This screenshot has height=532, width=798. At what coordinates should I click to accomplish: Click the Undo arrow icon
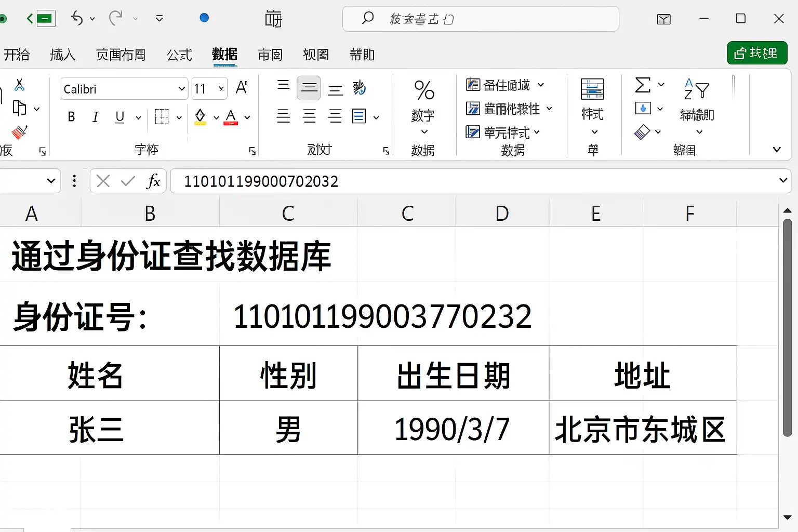pos(77,19)
